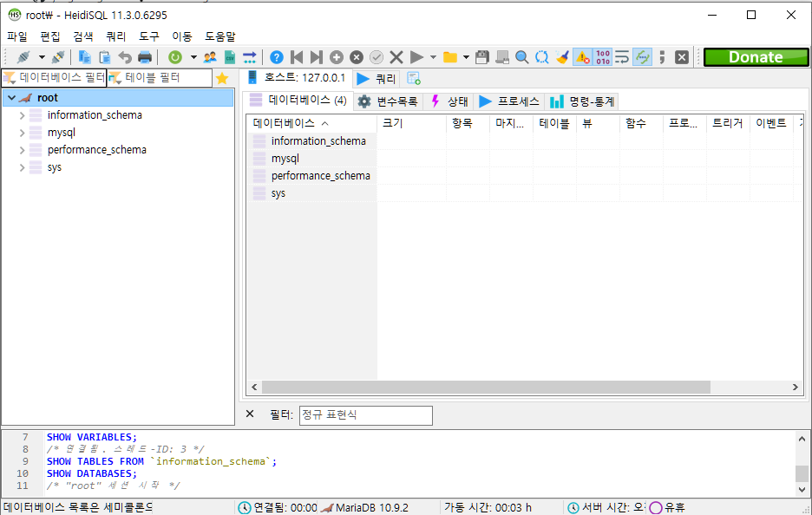This screenshot has width=812, height=515.
Task: Expand performance_schema in the tree
Action: click(x=23, y=150)
